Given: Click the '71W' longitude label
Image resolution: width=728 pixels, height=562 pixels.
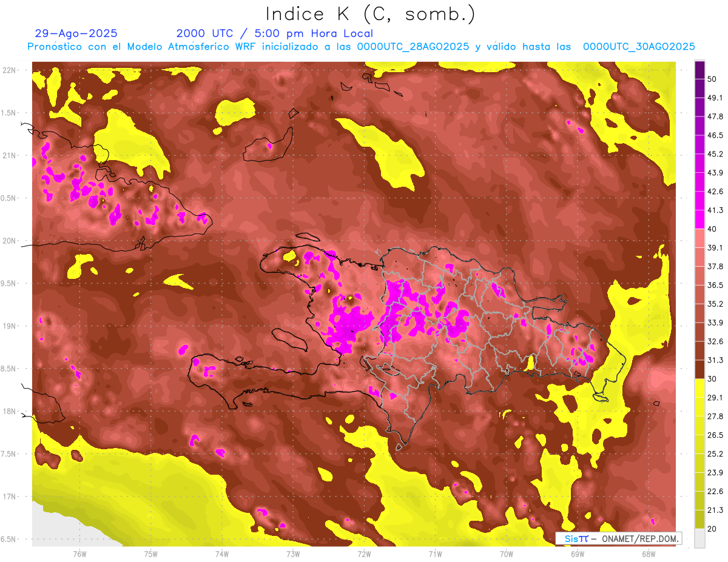Looking at the screenshot, I should click(x=435, y=554).
